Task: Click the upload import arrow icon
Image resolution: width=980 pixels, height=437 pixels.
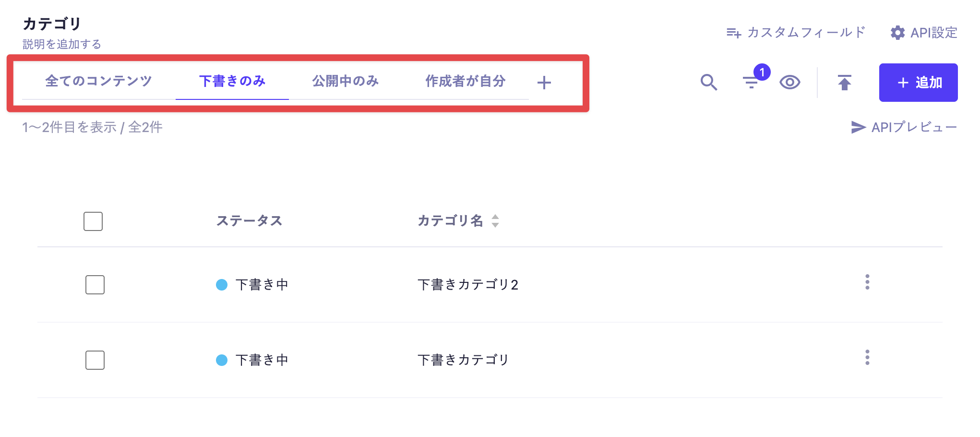Action: coord(844,83)
